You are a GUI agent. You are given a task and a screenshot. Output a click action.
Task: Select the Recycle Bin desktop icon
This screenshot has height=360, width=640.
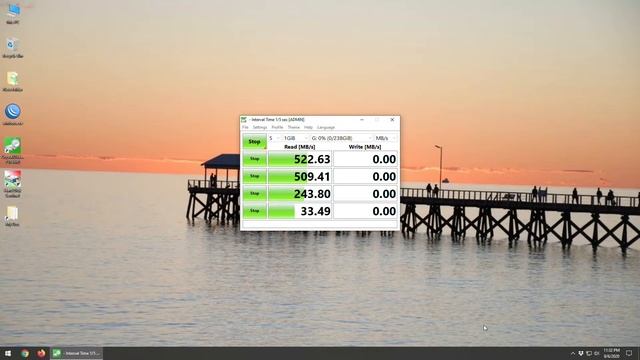(x=13, y=47)
